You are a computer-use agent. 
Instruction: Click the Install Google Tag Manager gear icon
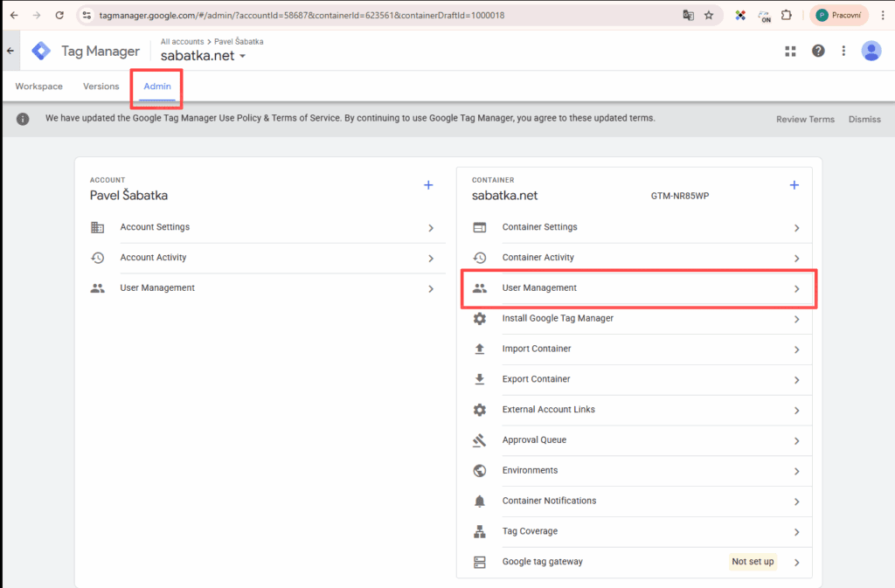click(480, 318)
